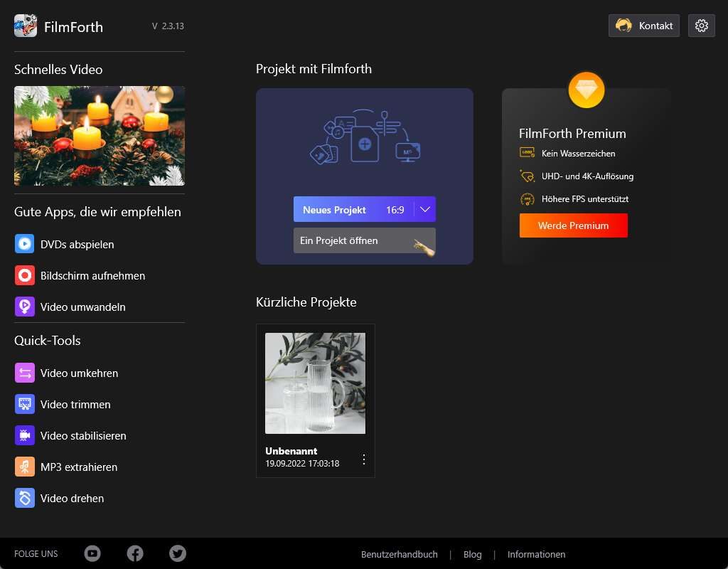Click the Höhere FPS unterstützt text

585,199
